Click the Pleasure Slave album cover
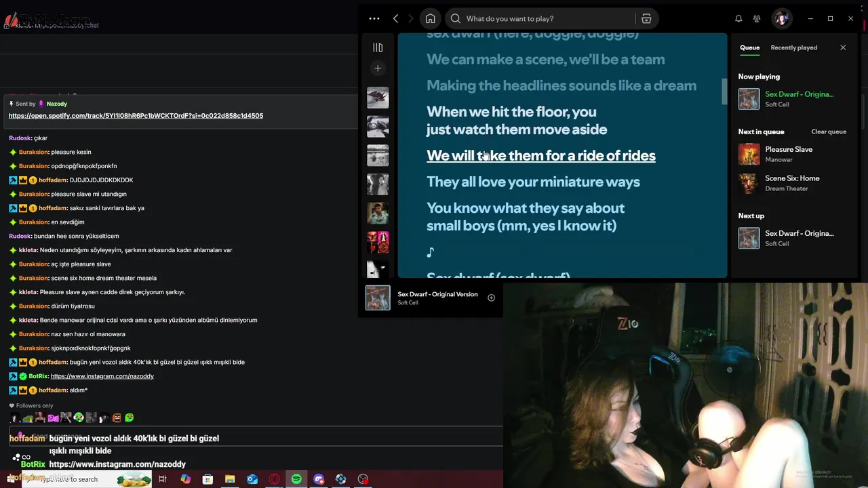Screen dimensions: 868x488 click(749, 154)
